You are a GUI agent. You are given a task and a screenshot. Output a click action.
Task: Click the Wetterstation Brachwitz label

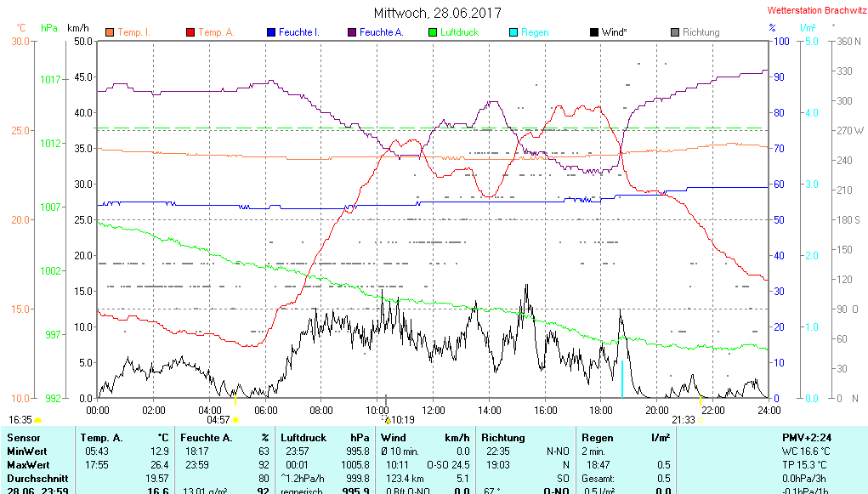(x=816, y=11)
